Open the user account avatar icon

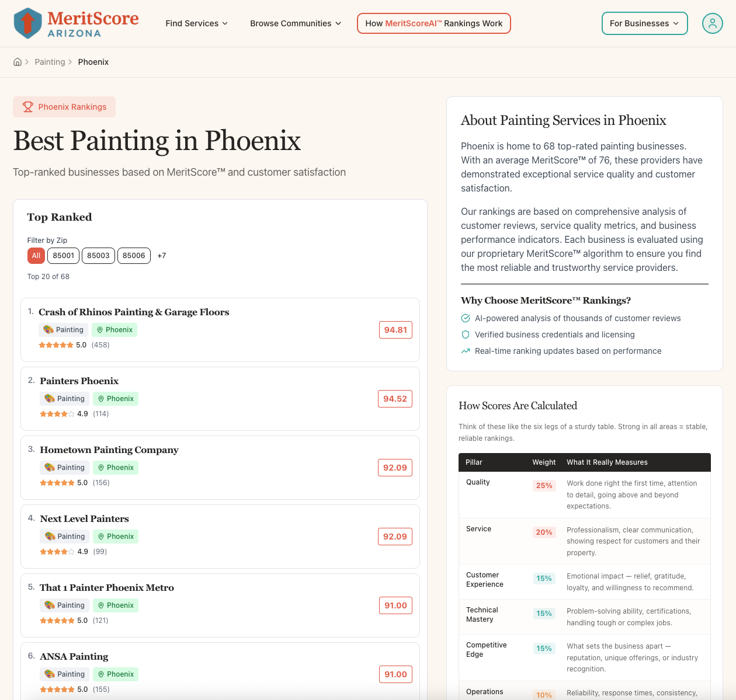click(712, 23)
